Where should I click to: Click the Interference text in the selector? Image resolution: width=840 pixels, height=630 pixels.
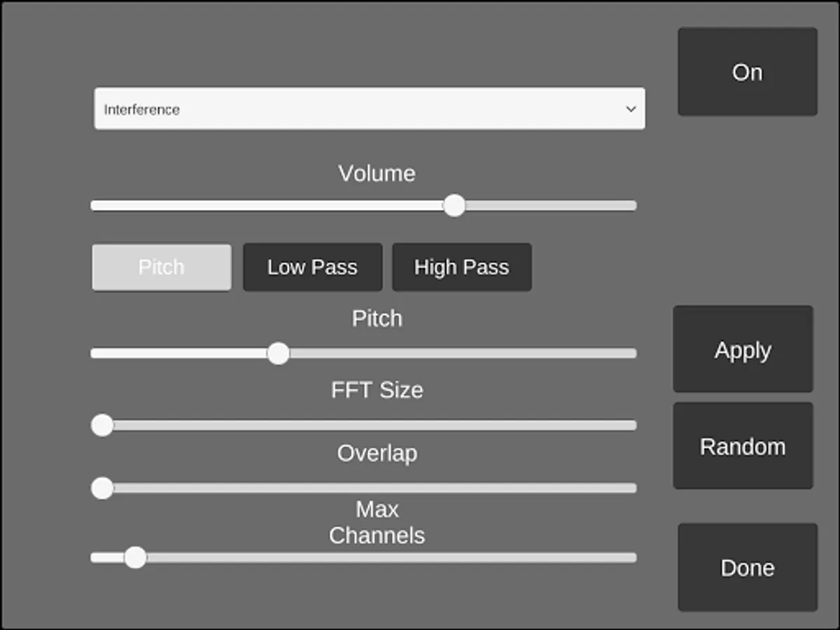[x=141, y=109]
